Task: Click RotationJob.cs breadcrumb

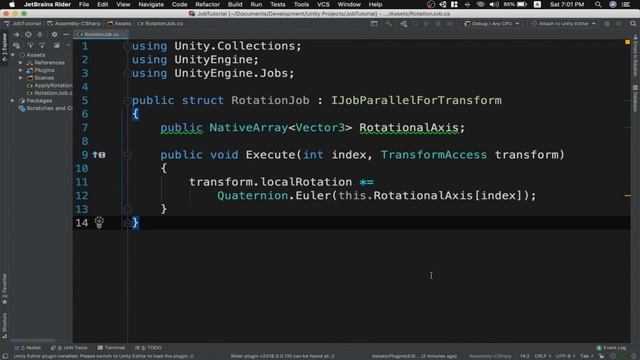Action: click(160, 24)
